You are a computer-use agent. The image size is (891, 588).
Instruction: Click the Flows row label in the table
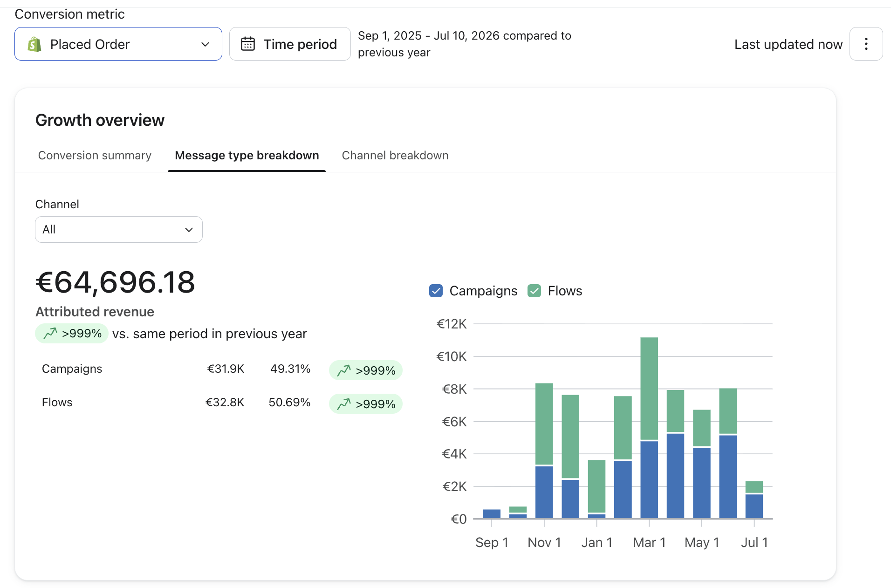[57, 402]
